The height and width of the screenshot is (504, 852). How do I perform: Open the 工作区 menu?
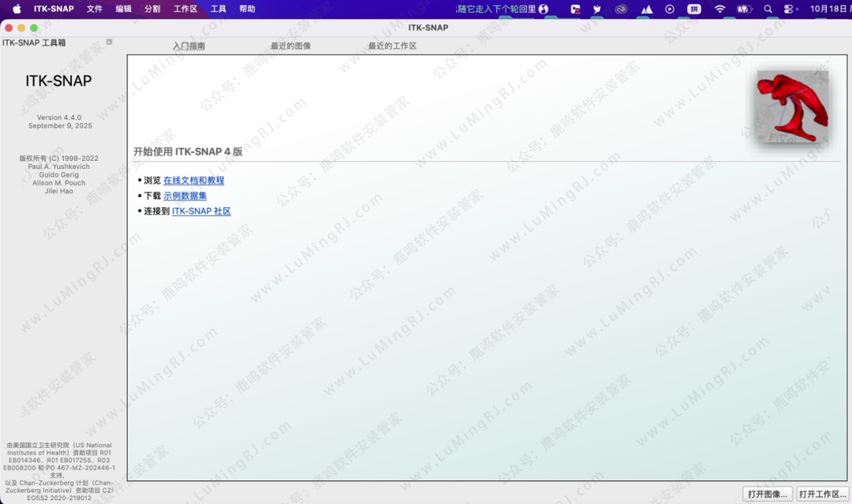click(185, 9)
